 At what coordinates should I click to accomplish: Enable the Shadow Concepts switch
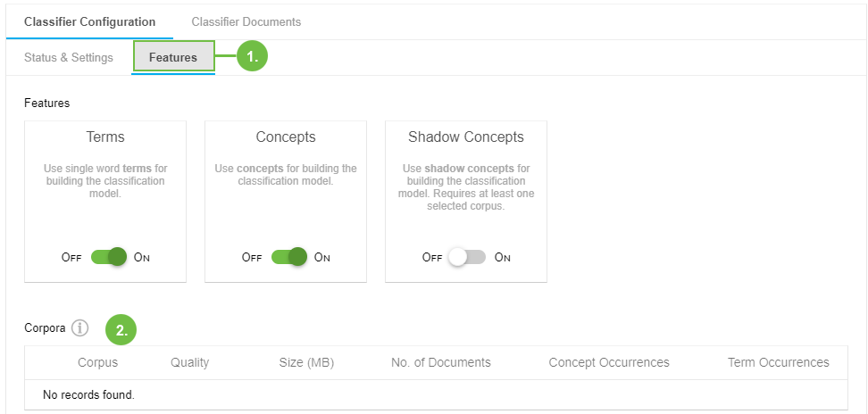[468, 257]
